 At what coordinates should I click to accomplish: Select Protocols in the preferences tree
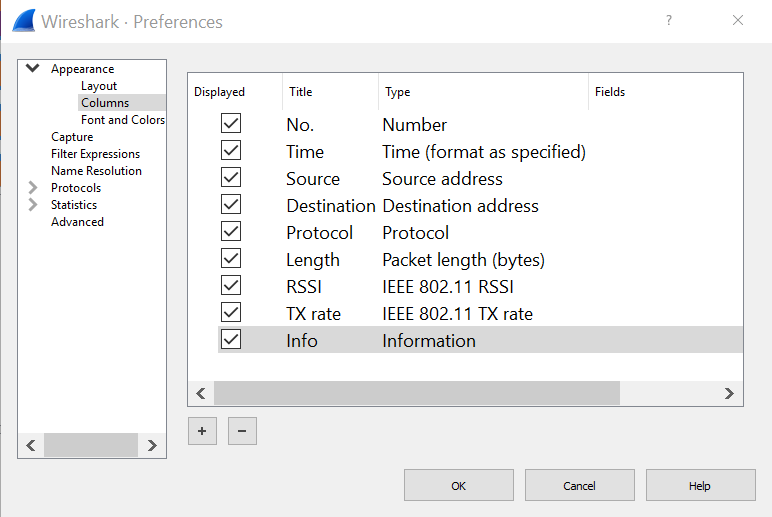(76, 188)
